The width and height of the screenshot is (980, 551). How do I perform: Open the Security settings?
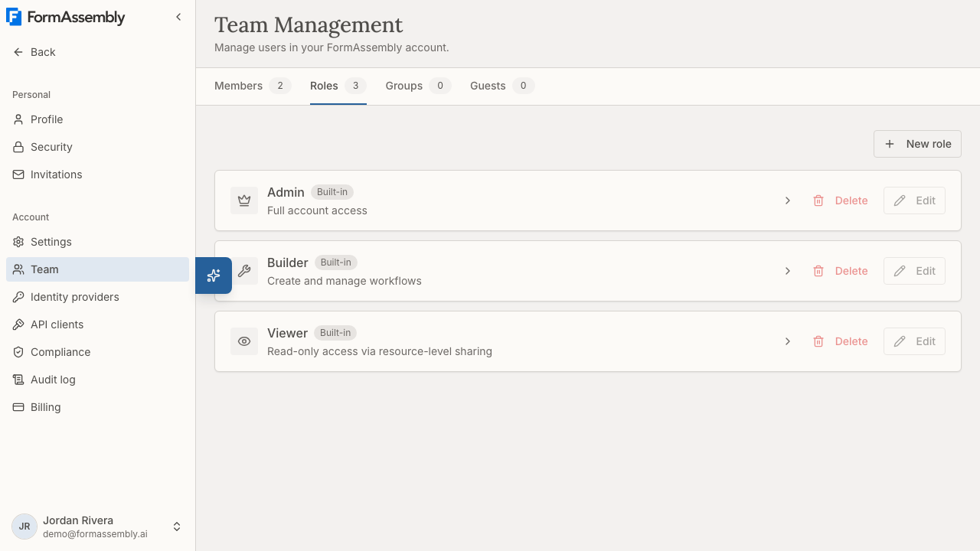(97, 147)
